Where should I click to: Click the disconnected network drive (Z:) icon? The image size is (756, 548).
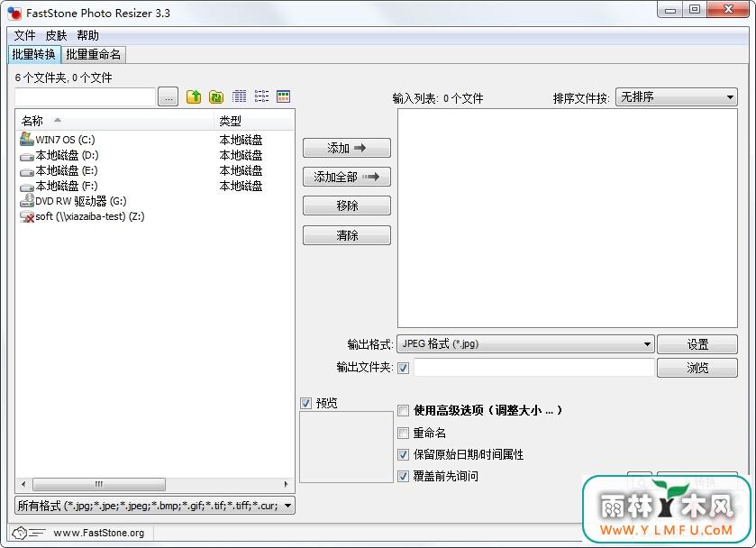[x=26, y=216]
